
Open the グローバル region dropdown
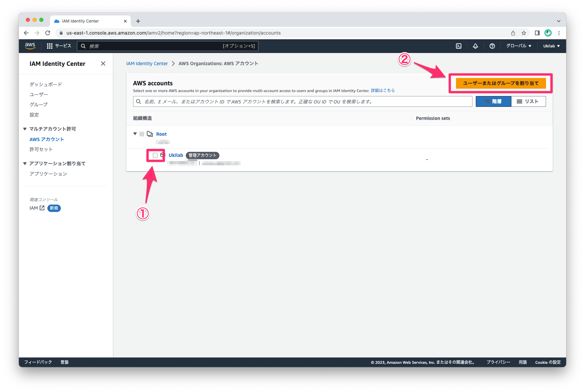519,46
